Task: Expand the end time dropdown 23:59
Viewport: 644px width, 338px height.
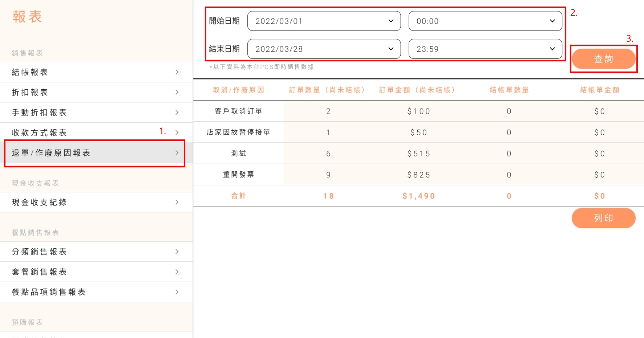Action: [485, 49]
